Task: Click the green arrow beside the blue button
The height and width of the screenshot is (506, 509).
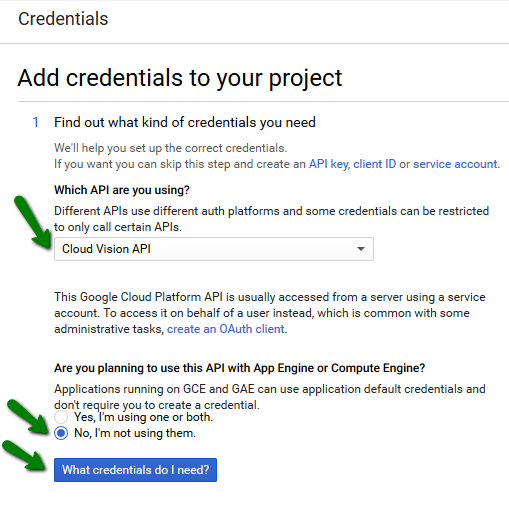Action: [25, 456]
